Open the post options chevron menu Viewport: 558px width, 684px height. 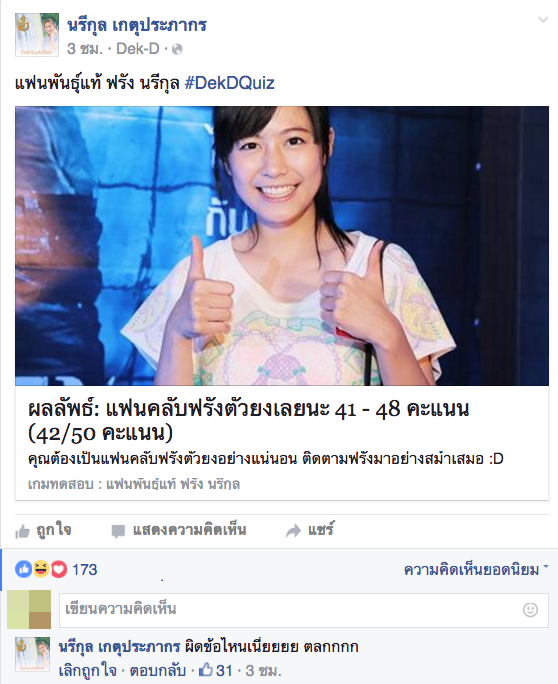tap(543, 20)
